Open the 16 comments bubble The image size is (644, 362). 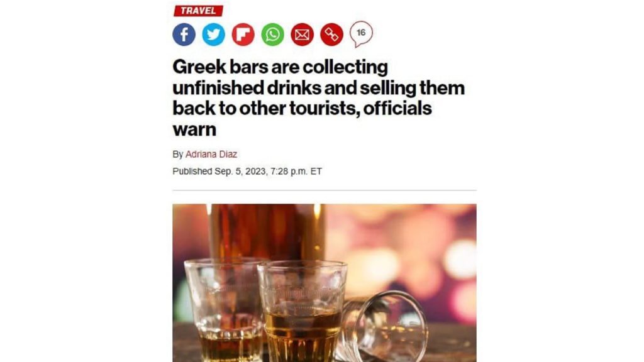pyautogui.click(x=361, y=34)
